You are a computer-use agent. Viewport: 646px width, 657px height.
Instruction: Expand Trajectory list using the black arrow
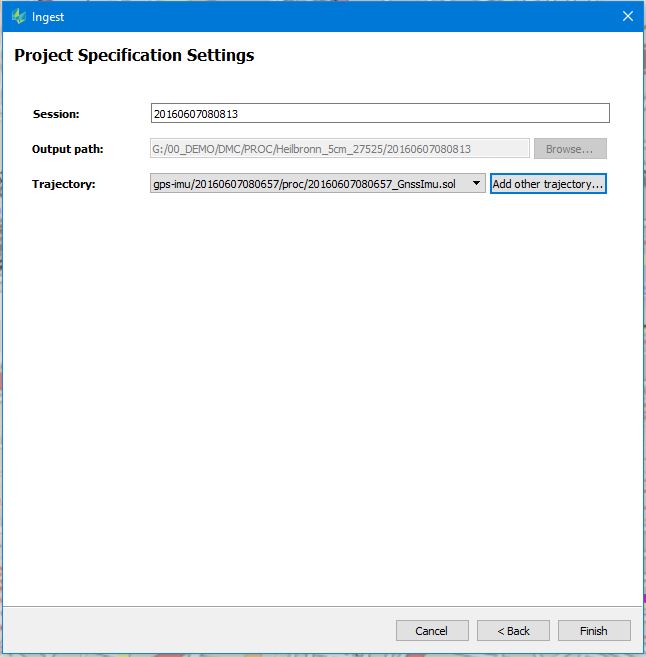[476, 183]
